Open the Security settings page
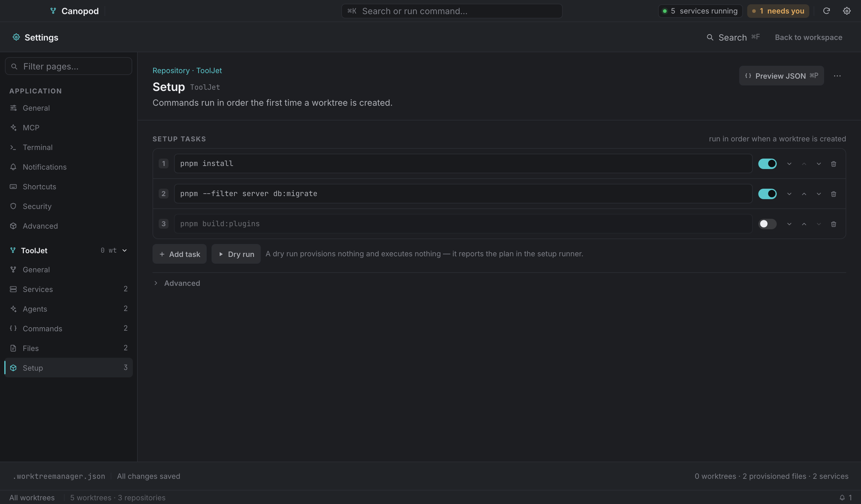The image size is (861, 504). [68, 206]
